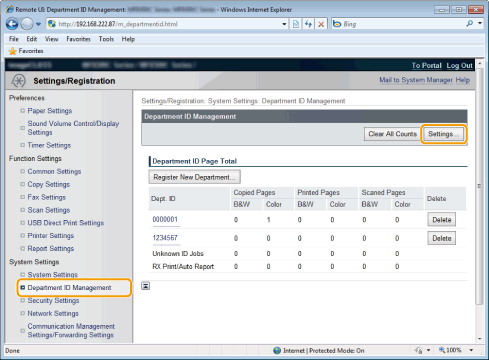Open Security Settings in sidebar

(x=53, y=301)
